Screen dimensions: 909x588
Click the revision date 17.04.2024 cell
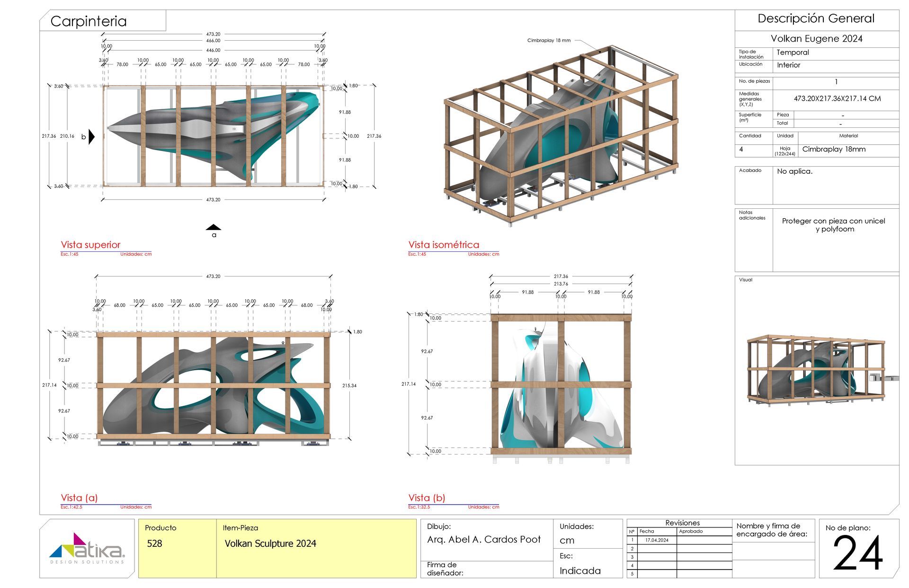click(657, 540)
